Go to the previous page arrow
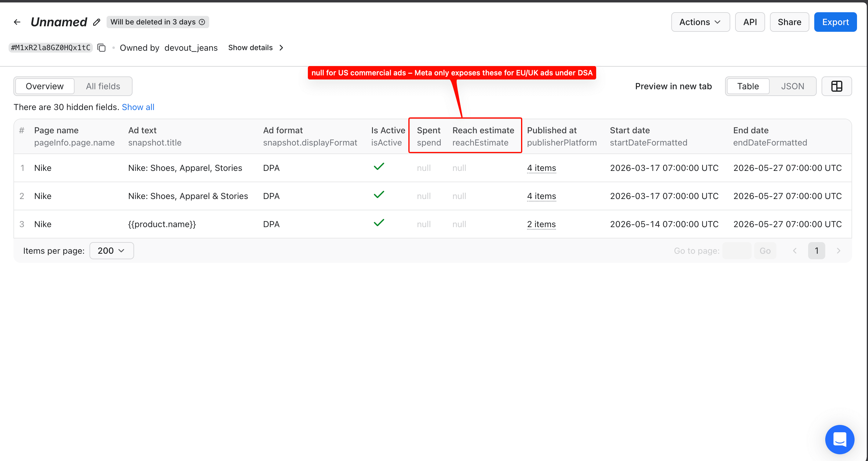The width and height of the screenshot is (868, 461). pyautogui.click(x=795, y=251)
